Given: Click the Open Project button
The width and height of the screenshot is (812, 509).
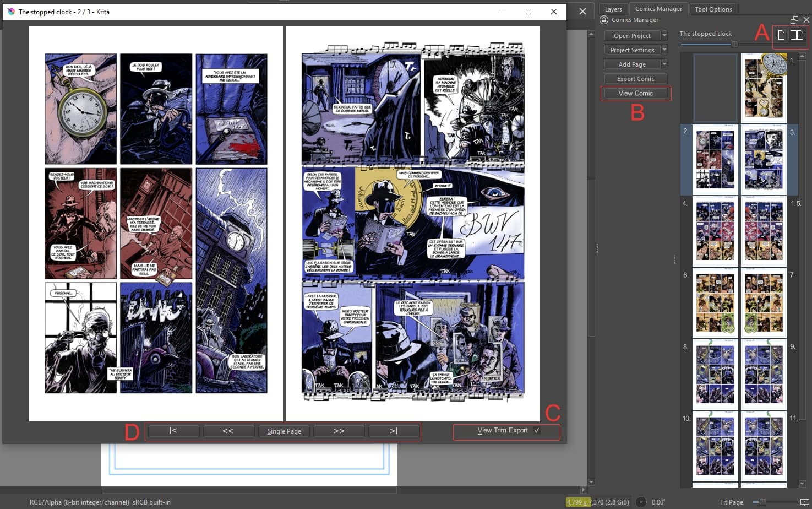Looking at the screenshot, I should 632,36.
